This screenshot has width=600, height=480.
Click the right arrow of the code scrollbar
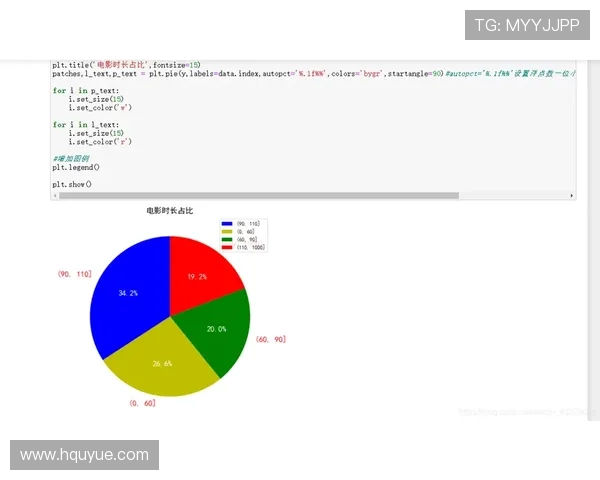(571, 196)
